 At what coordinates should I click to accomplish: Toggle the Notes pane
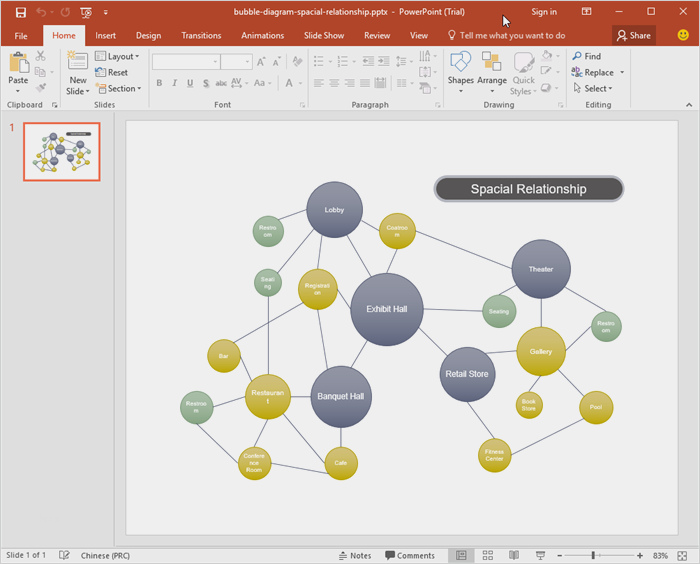pyautogui.click(x=355, y=555)
